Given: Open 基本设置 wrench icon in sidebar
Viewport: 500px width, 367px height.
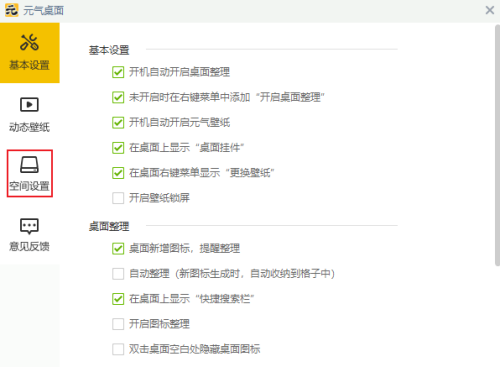Looking at the screenshot, I should click(x=29, y=43).
